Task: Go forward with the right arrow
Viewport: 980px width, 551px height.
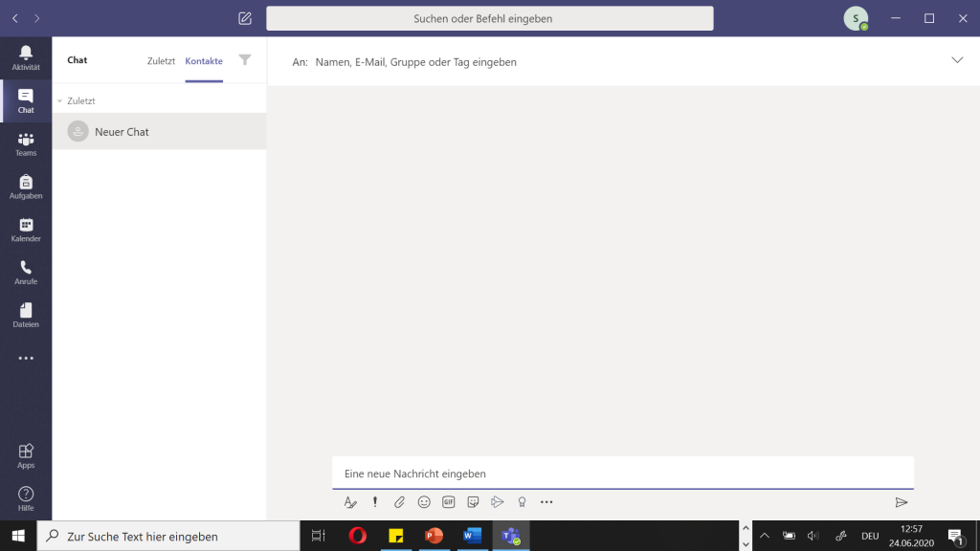Action: (x=37, y=18)
